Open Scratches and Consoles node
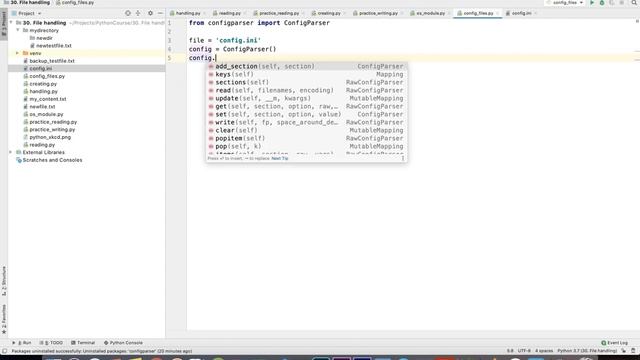640x360 pixels. point(52,160)
